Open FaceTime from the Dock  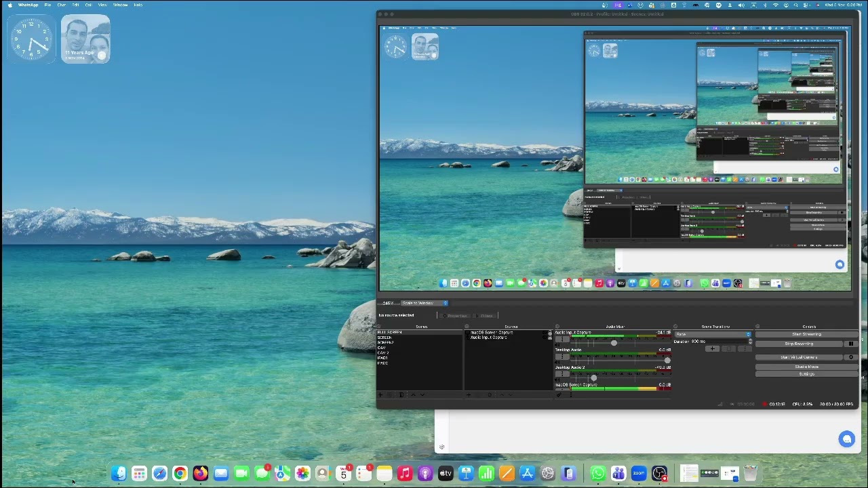(241, 473)
